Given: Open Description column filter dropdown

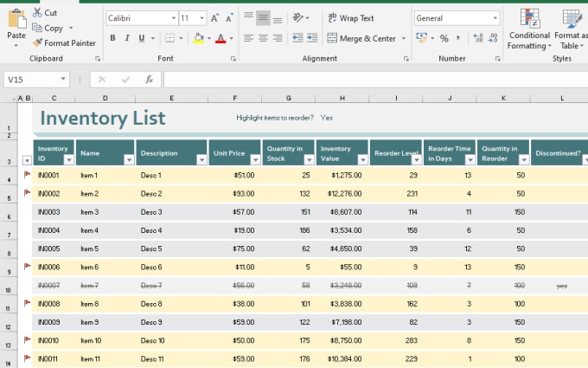Looking at the screenshot, I should tap(201, 160).
